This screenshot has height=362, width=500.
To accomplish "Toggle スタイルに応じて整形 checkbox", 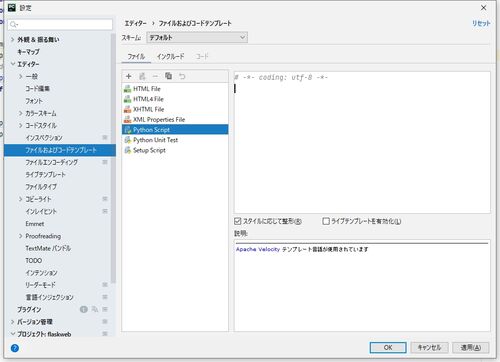I will click(x=238, y=221).
